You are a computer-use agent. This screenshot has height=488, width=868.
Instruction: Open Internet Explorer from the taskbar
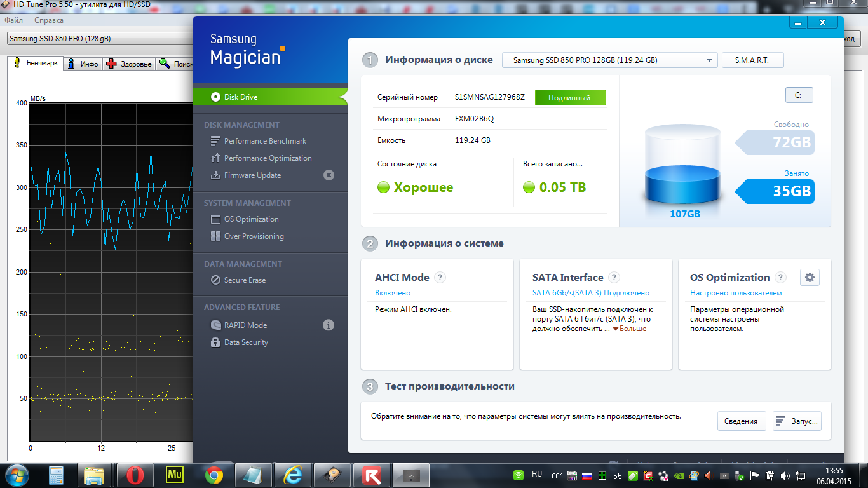tap(292, 475)
